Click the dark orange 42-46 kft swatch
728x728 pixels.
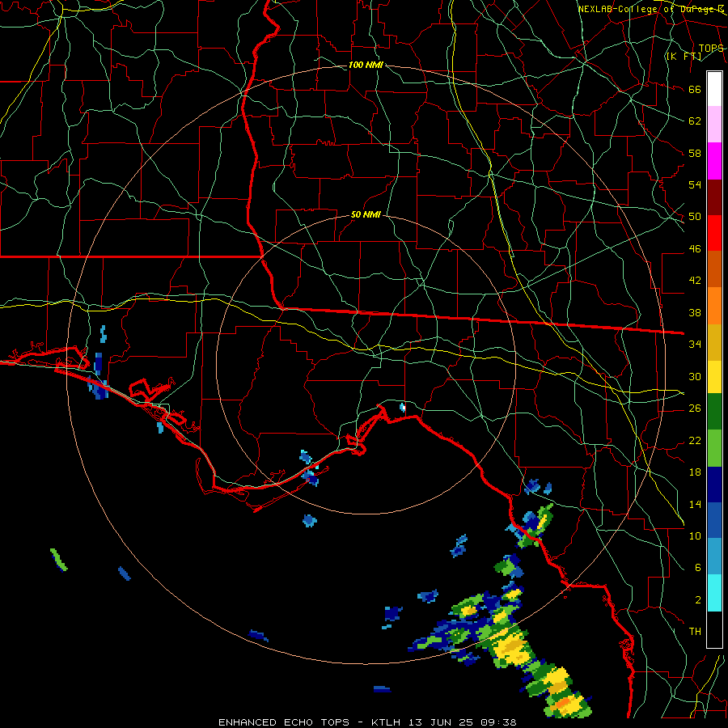pos(714,269)
